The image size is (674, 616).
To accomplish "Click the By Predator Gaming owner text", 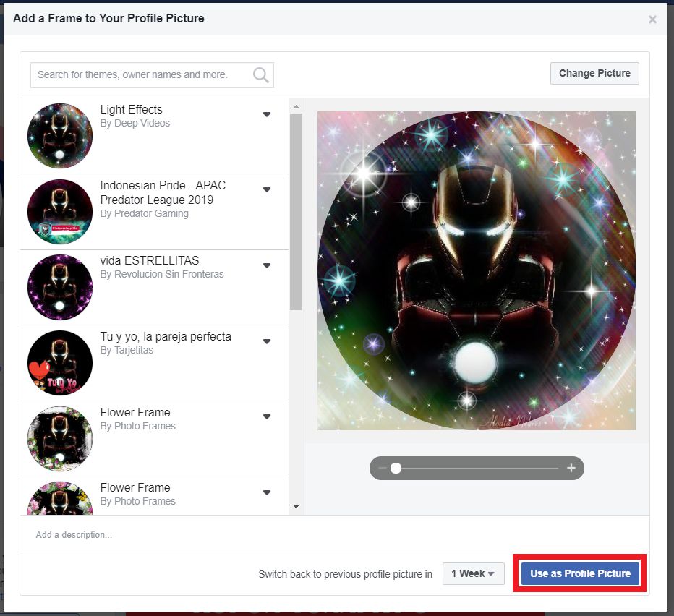I will coord(144,213).
